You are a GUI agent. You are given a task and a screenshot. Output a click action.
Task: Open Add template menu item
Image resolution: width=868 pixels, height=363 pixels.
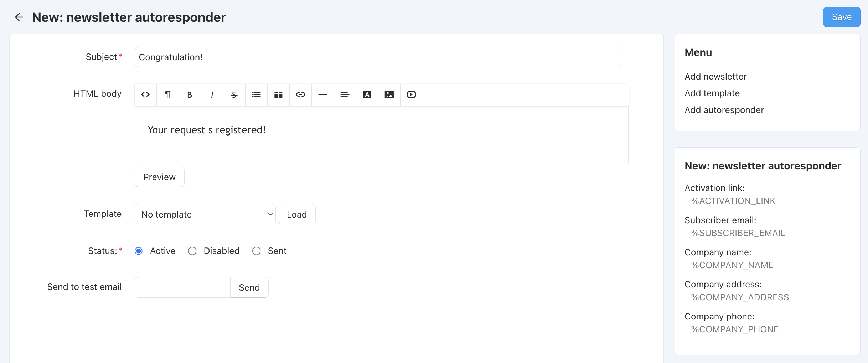[712, 93]
